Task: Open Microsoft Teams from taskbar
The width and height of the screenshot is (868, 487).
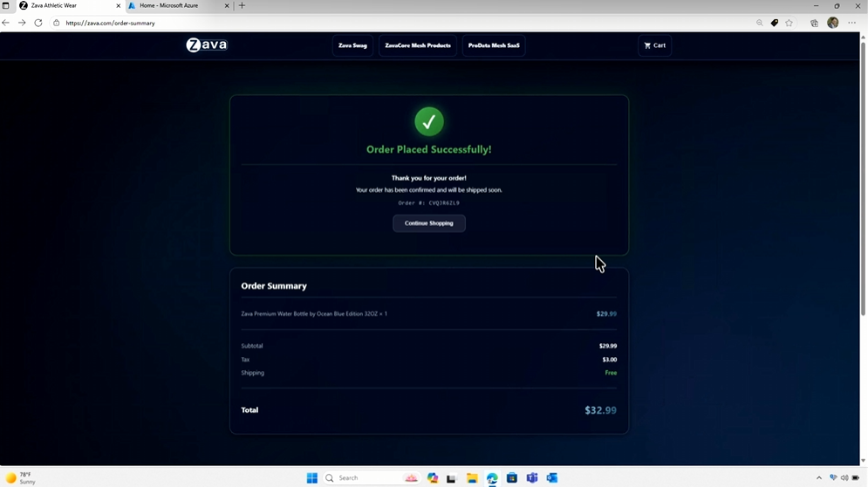Action: pyautogui.click(x=532, y=477)
